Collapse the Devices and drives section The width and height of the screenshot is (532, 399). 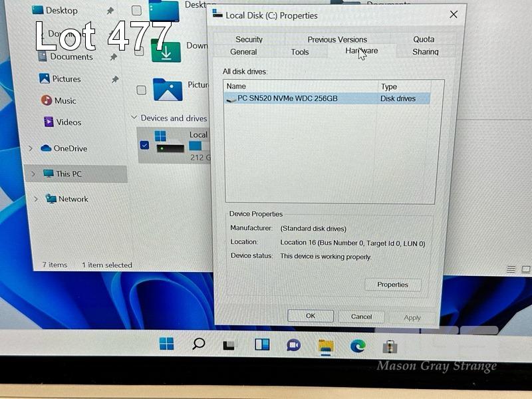(x=134, y=118)
